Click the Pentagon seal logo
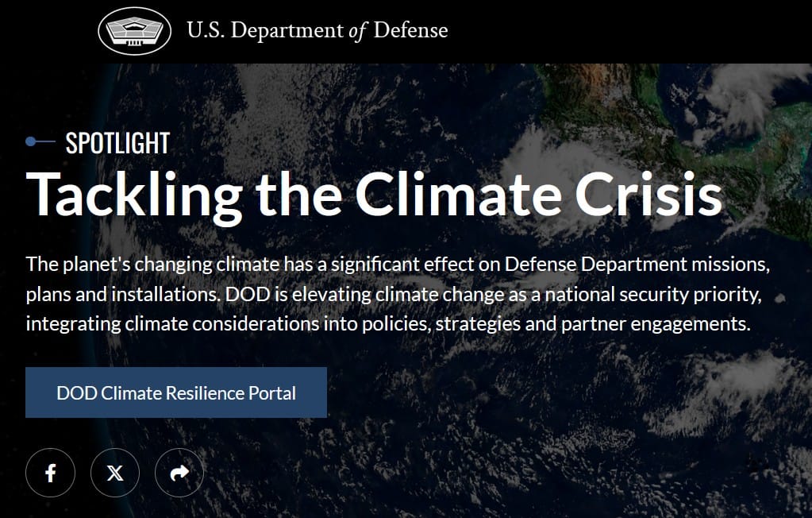 pos(133,31)
